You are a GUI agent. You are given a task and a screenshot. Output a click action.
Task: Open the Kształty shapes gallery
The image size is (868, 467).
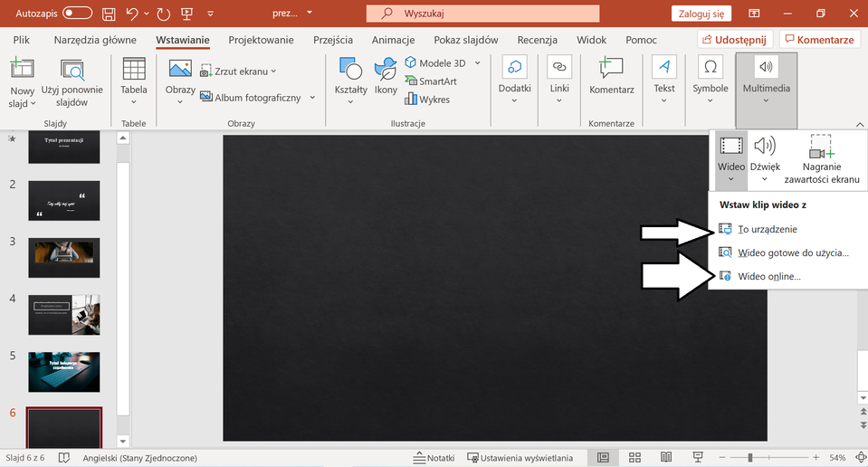[x=350, y=79]
